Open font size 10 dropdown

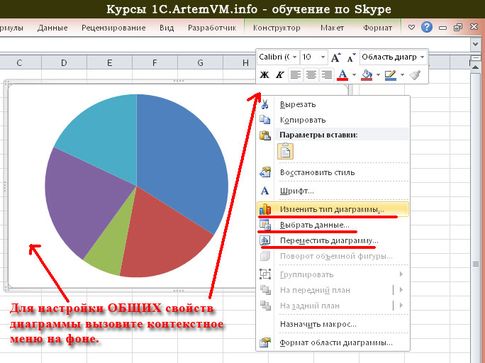(x=323, y=57)
